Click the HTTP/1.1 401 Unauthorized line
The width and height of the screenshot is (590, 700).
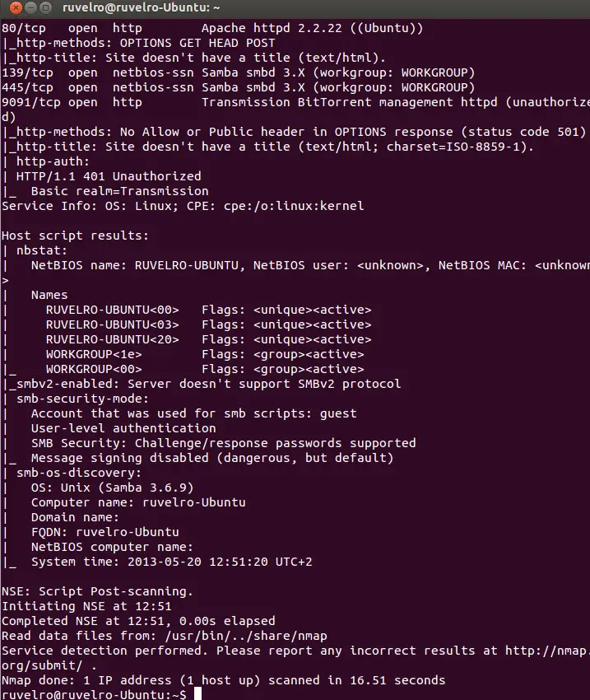108,176
